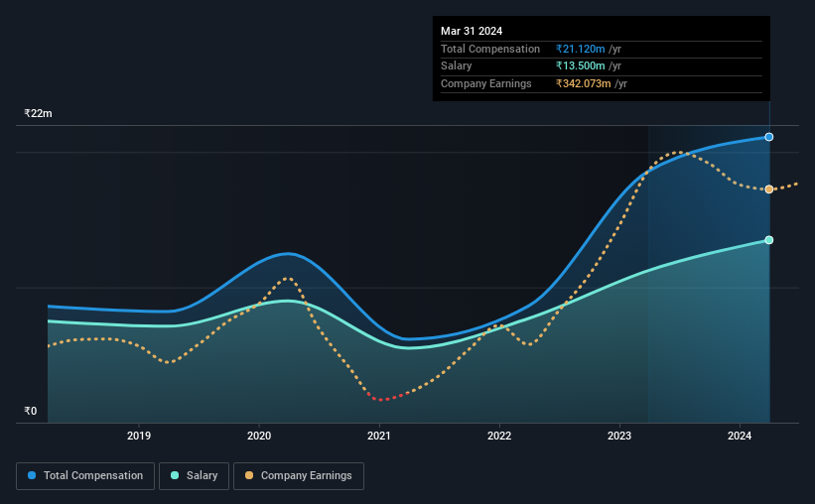Click the Mar 31 2024 tooltip date
The width and height of the screenshot is (815, 504).
coord(472,31)
